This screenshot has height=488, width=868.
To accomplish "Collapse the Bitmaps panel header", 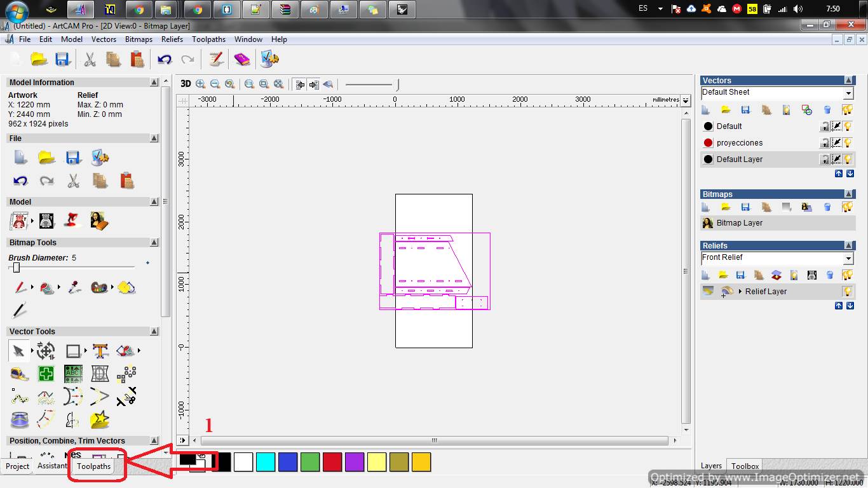I will pos(849,194).
